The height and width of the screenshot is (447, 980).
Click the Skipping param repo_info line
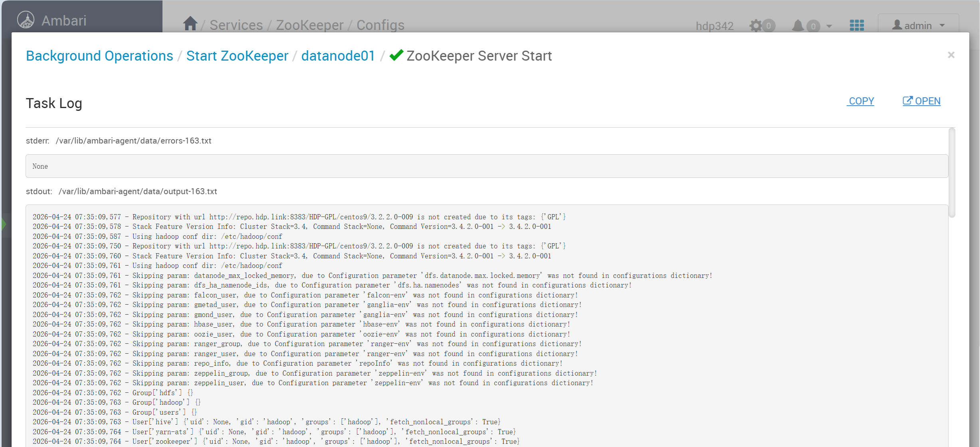[298, 363]
